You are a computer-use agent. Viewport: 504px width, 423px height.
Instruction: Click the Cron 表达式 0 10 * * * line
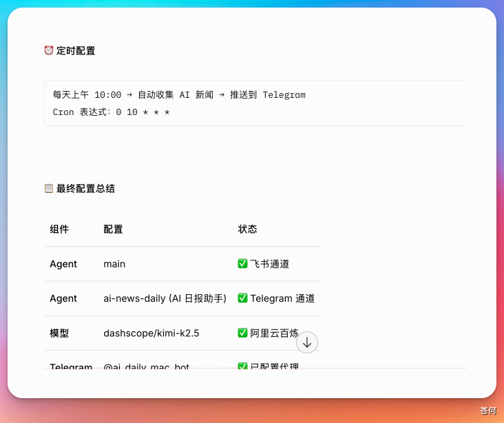(x=112, y=112)
